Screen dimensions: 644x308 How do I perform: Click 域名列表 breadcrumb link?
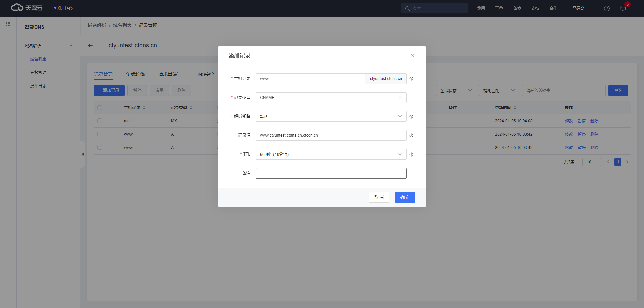(122, 25)
